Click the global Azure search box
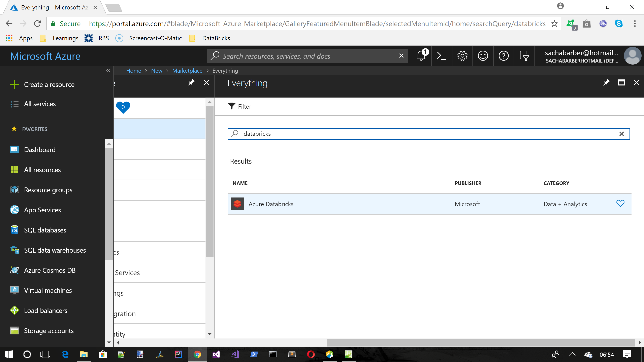This screenshot has width=644, height=362. 307,56
